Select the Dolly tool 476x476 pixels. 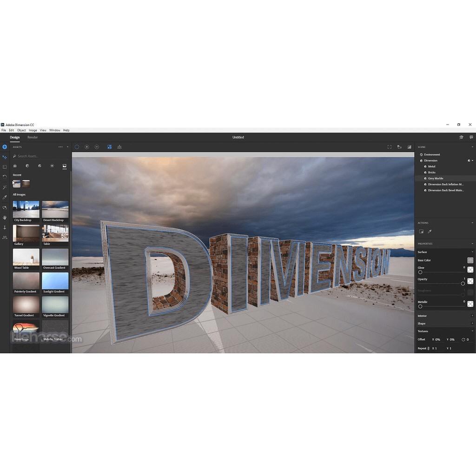[5, 227]
